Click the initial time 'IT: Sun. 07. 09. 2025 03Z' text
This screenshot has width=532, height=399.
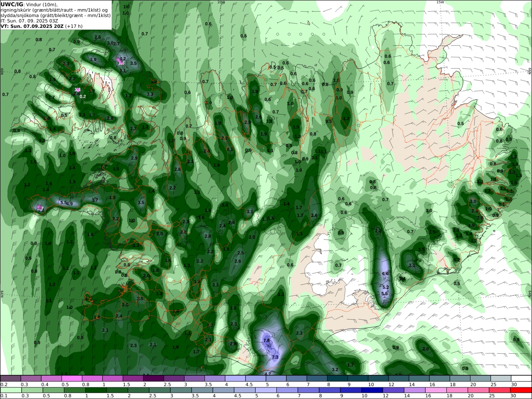pos(30,20)
